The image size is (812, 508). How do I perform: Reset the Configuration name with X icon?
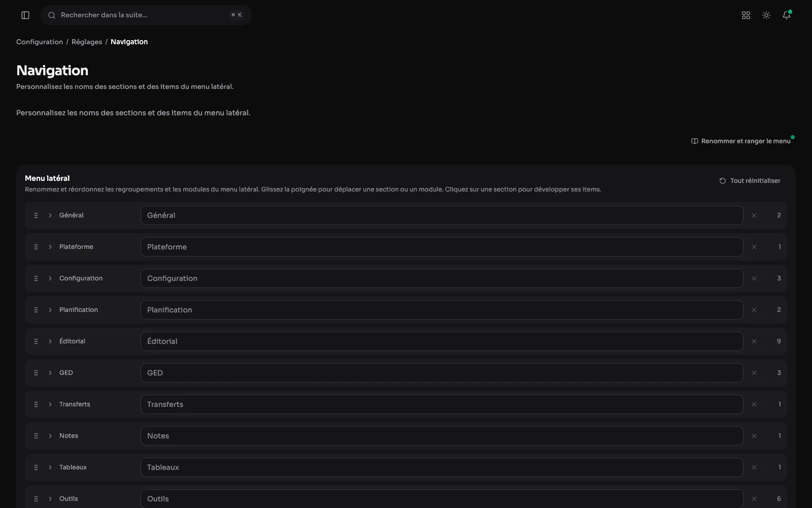click(x=754, y=278)
